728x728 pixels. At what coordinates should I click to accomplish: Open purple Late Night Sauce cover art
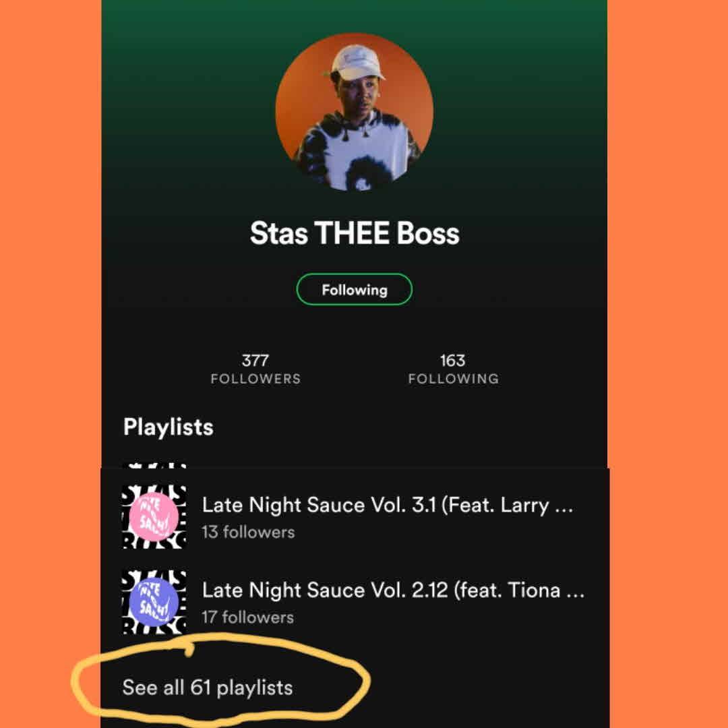[x=154, y=602]
